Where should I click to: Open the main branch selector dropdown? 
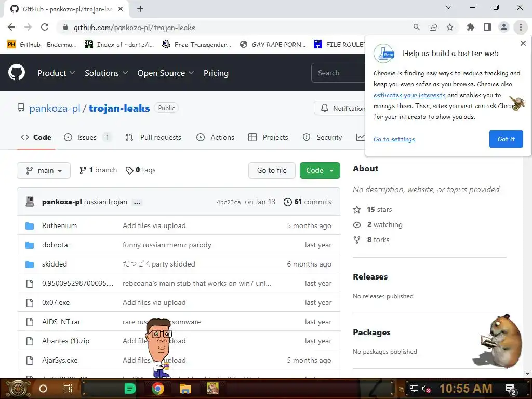pos(44,170)
